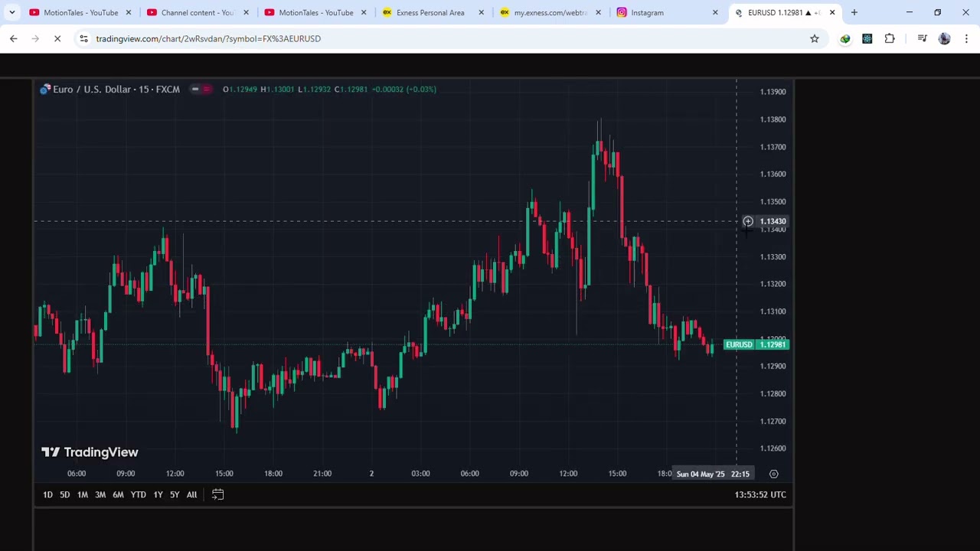Stop loading the TradingView page
The image size is (980, 551).
coord(57,38)
